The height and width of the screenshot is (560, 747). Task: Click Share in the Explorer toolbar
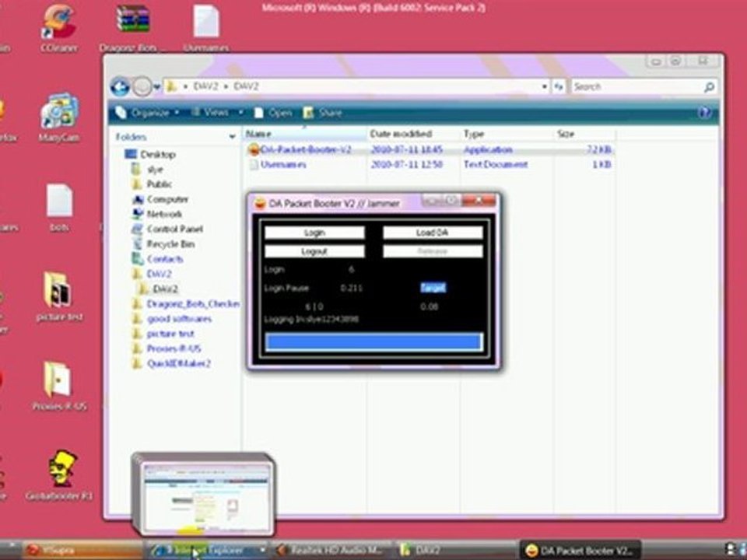point(323,113)
